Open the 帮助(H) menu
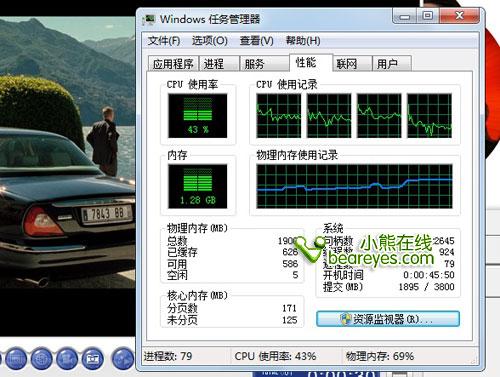This screenshot has width=500, height=377. (303, 41)
